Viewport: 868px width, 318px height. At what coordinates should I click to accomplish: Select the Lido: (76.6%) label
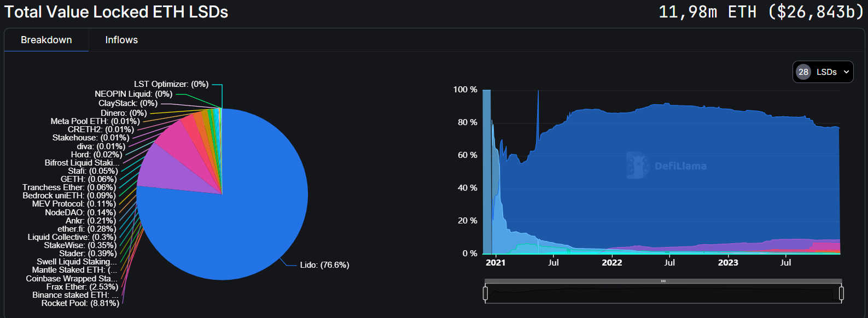(x=324, y=265)
